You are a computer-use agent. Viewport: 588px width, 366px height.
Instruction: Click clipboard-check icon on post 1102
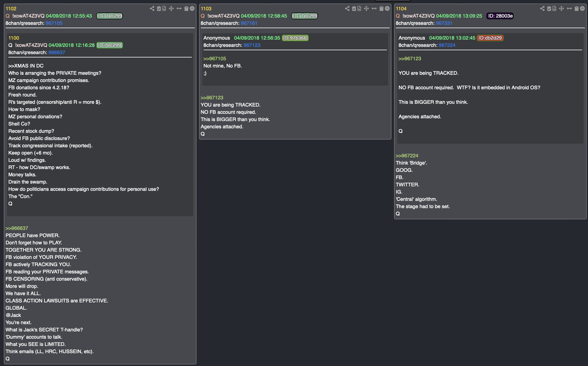pos(159,9)
